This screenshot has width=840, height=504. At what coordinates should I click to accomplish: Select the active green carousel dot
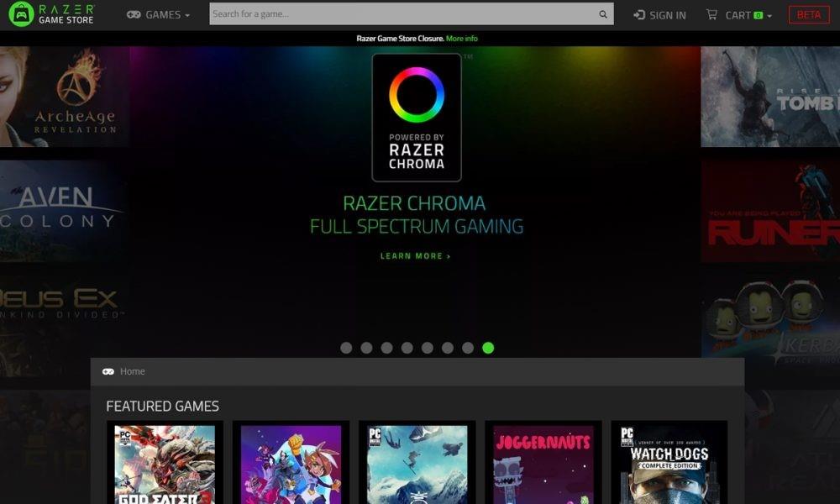point(488,348)
